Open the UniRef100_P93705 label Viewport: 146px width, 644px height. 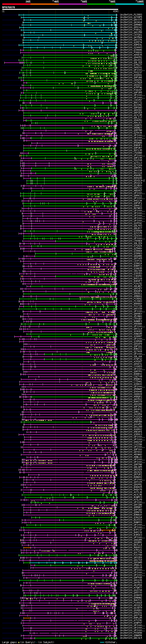(131, 161)
